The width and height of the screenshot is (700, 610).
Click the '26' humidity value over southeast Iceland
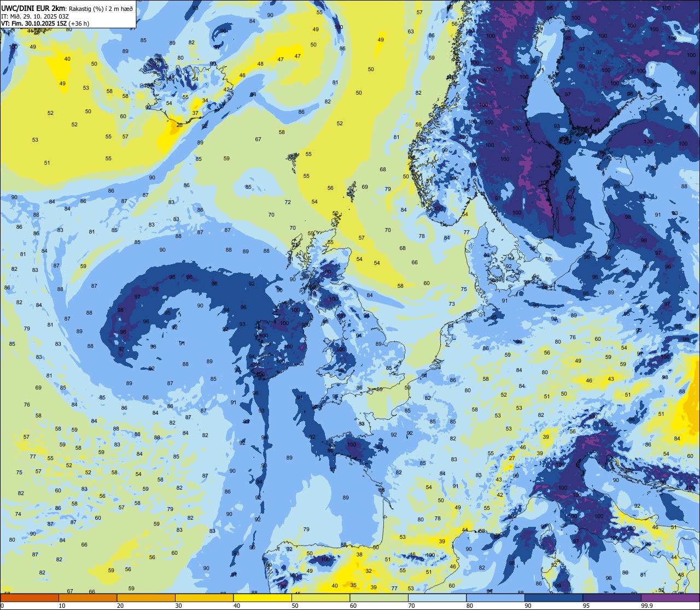coord(179,125)
